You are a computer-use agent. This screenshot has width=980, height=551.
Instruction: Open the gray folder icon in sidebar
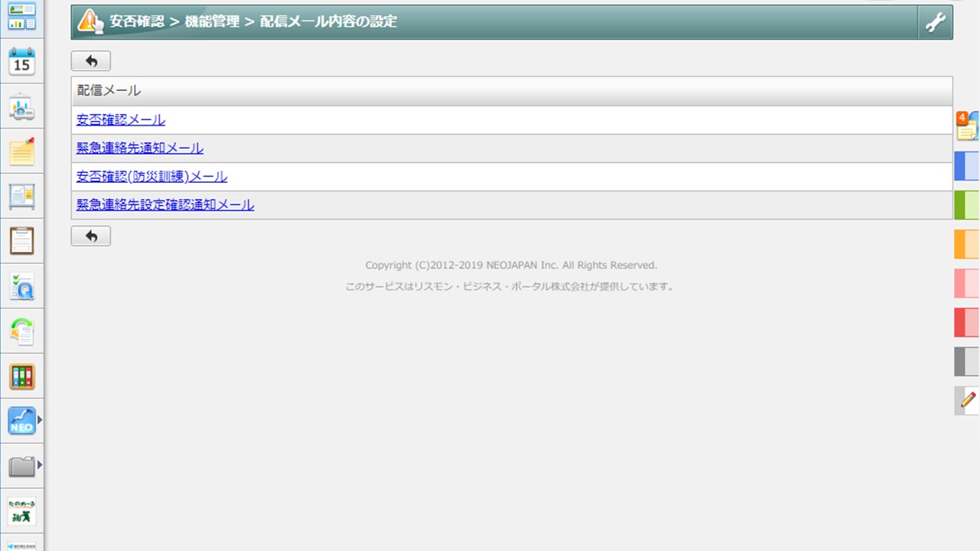tap(21, 465)
